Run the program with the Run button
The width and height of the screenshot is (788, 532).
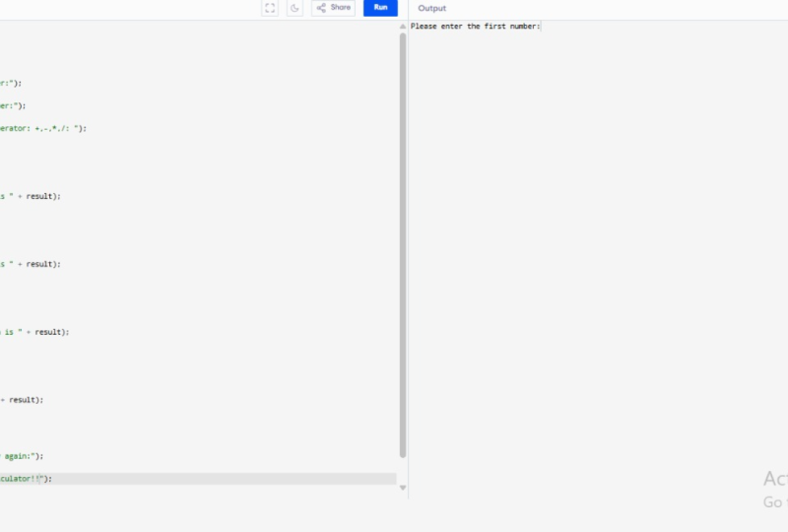380,8
